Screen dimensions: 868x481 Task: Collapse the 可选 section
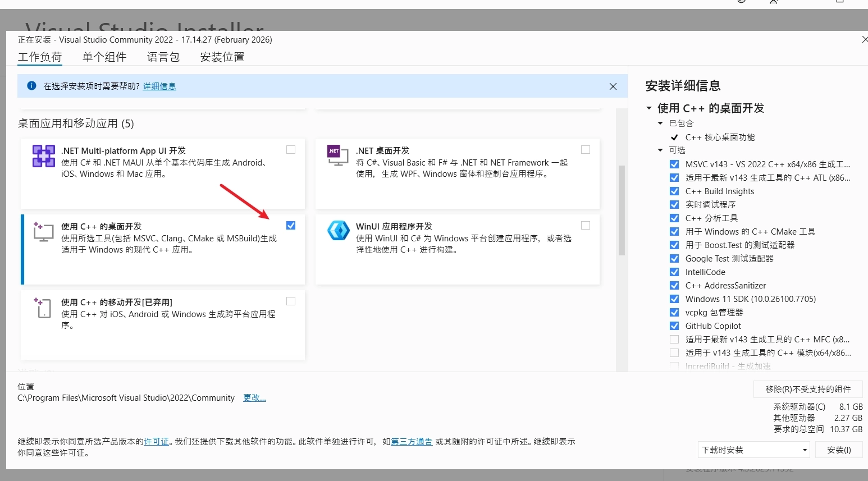(x=660, y=150)
